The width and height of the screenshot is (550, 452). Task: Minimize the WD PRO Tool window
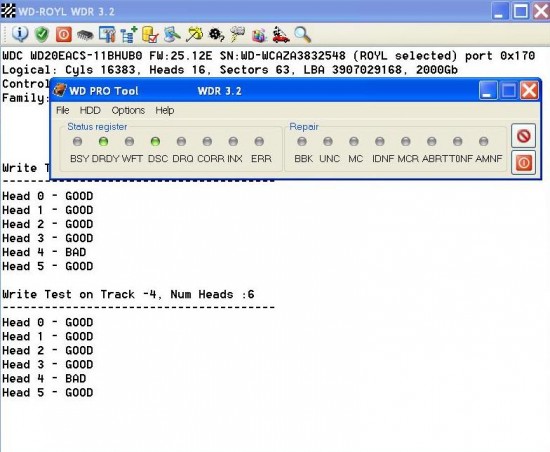pos(488,91)
